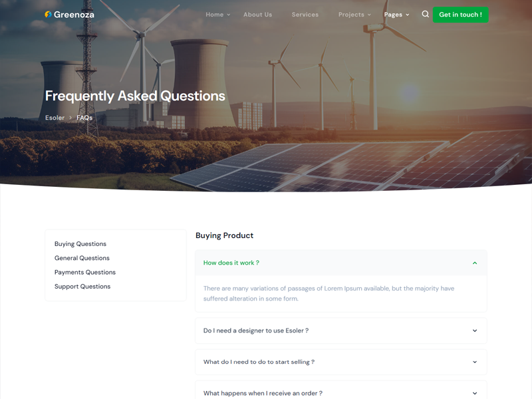Viewport: 532px width, 399px height.
Task: Click the breadcrumb arrow separator icon
Action: tap(70, 118)
